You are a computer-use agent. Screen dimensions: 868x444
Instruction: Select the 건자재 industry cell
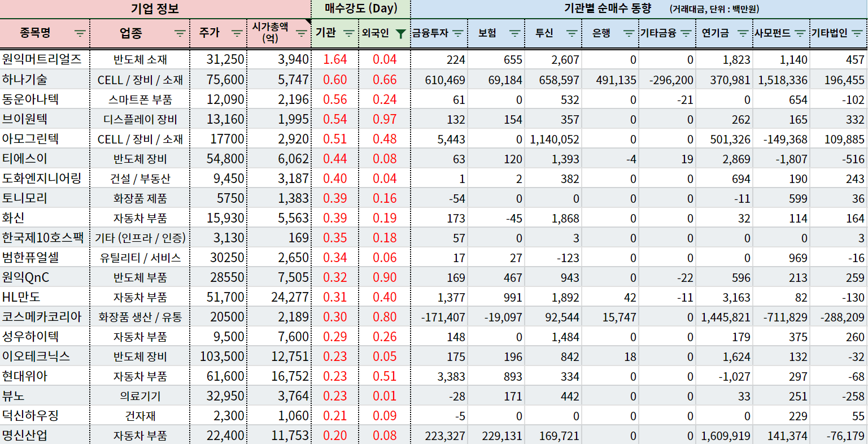(140, 416)
